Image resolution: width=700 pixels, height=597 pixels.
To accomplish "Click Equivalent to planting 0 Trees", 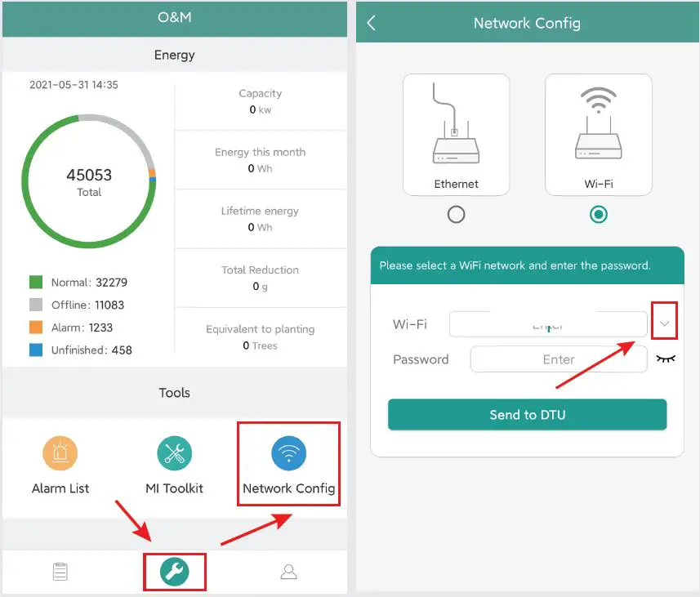I will [261, 337].
